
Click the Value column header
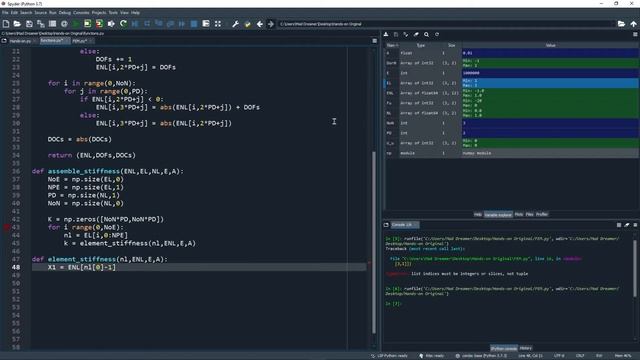[550, 45]
